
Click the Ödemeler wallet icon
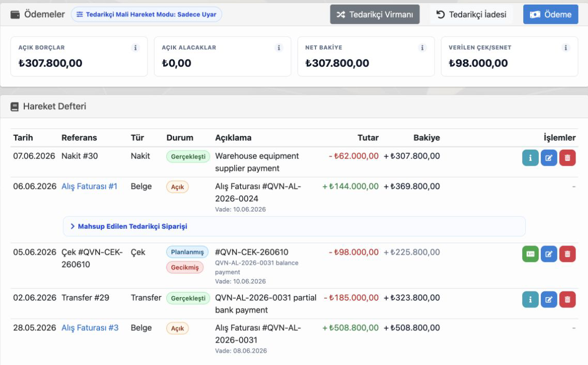[15, 14]
